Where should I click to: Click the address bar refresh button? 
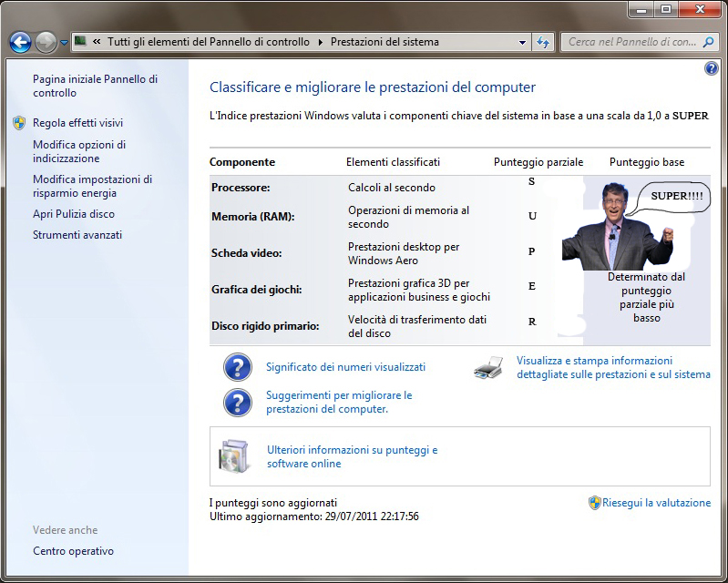(543, 42)
